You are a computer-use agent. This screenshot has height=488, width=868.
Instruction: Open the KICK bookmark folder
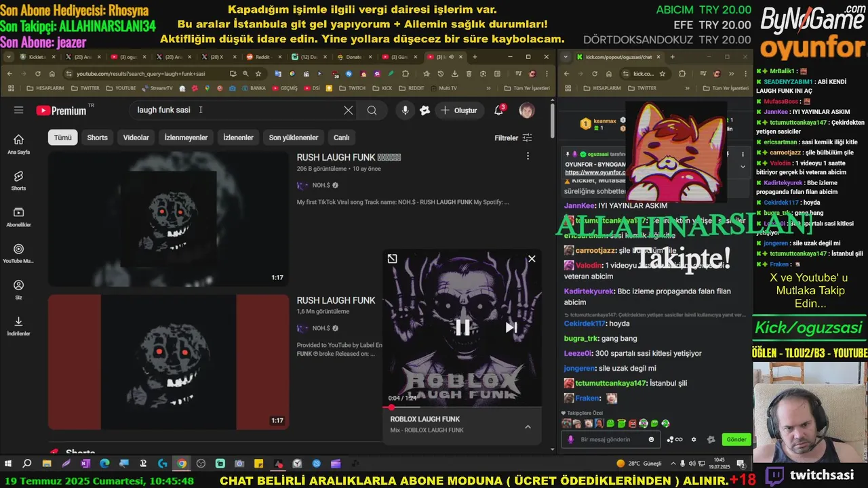coord(381,88)
